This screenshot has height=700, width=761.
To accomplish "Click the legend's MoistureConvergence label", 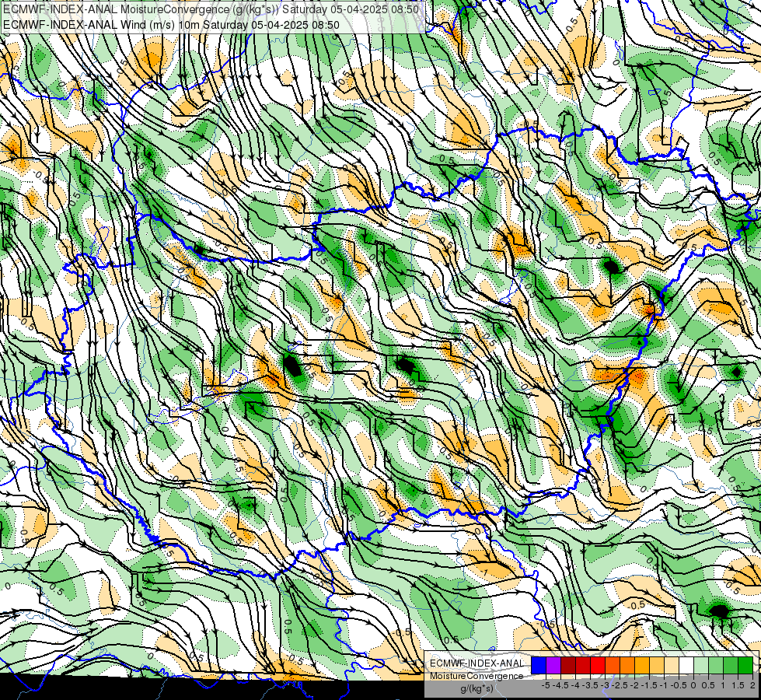I will click(x=477, y=676).
